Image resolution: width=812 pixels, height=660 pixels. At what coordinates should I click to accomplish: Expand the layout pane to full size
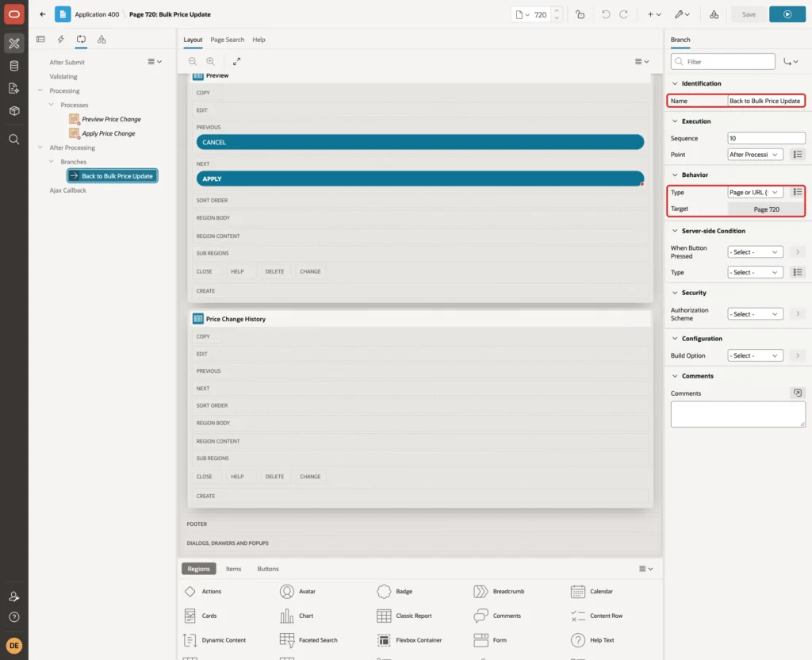236,61
